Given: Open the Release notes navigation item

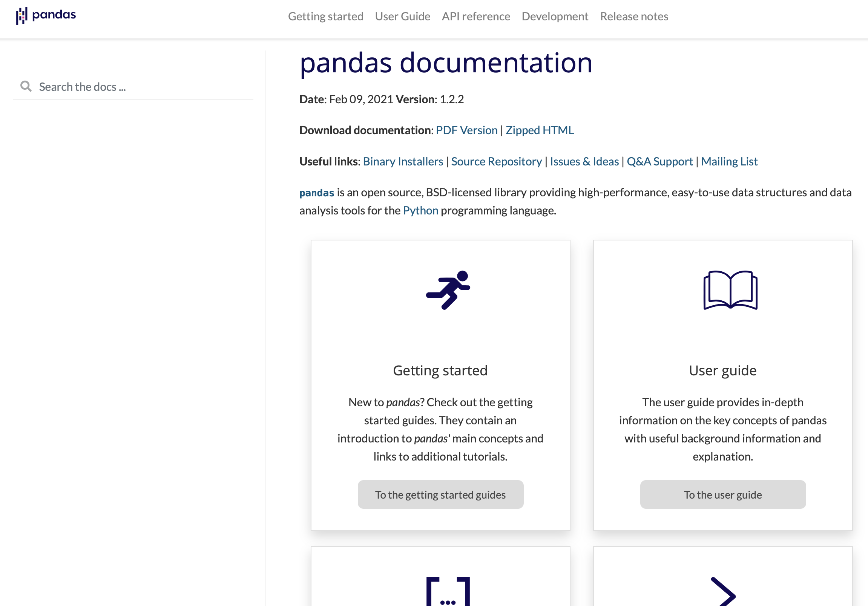Looking at the screenshot, I should (x=633, y=16).
